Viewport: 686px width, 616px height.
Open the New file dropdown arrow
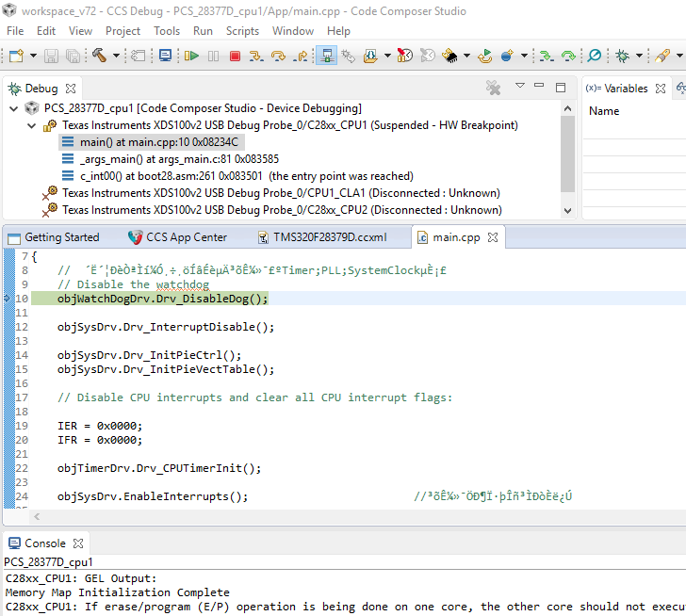coord(33,56)
